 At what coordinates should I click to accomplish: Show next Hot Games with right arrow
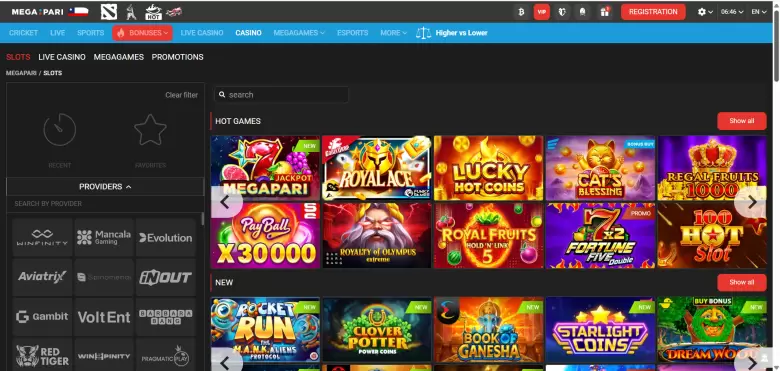(x=752, y=202)
